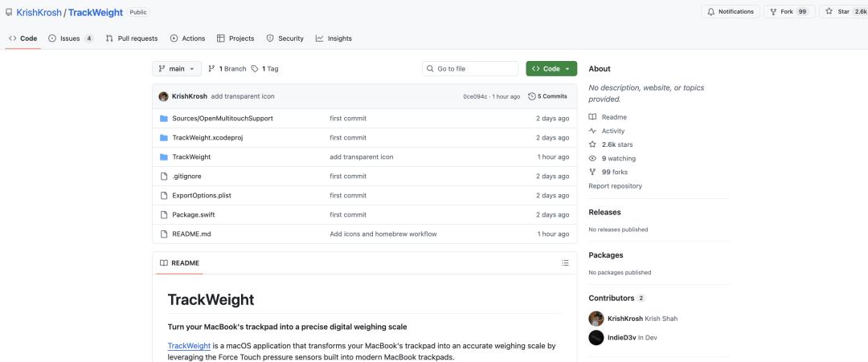Screen dimensions: 868x362
Task: Open the Sources/OpenMultitouchSupport folder
Action: coord(222,118)
